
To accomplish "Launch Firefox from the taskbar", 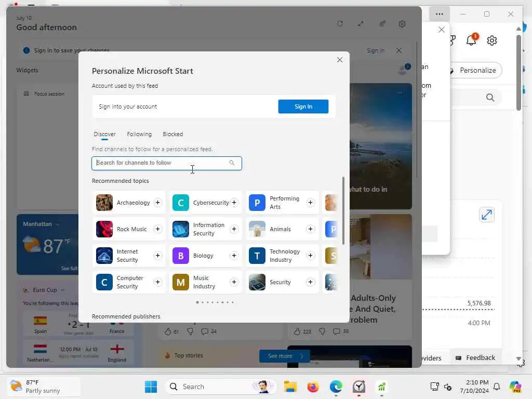I will (x=313, y=387).
